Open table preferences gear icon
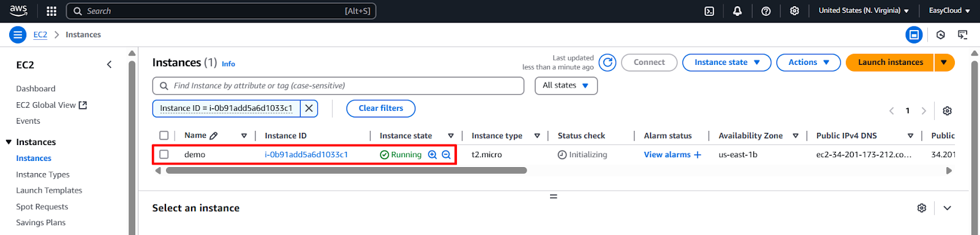 [x=947, y=111]
